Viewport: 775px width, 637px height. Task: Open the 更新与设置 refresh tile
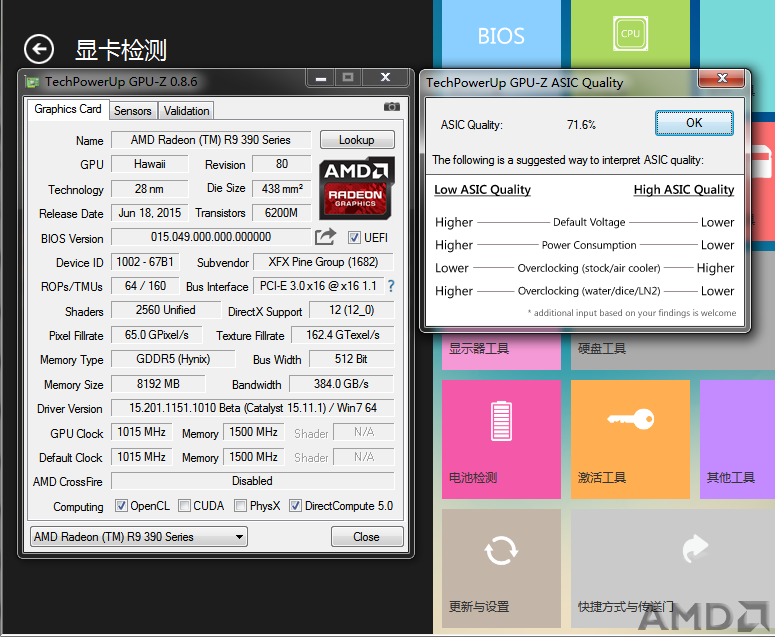(x=501, y=568)
